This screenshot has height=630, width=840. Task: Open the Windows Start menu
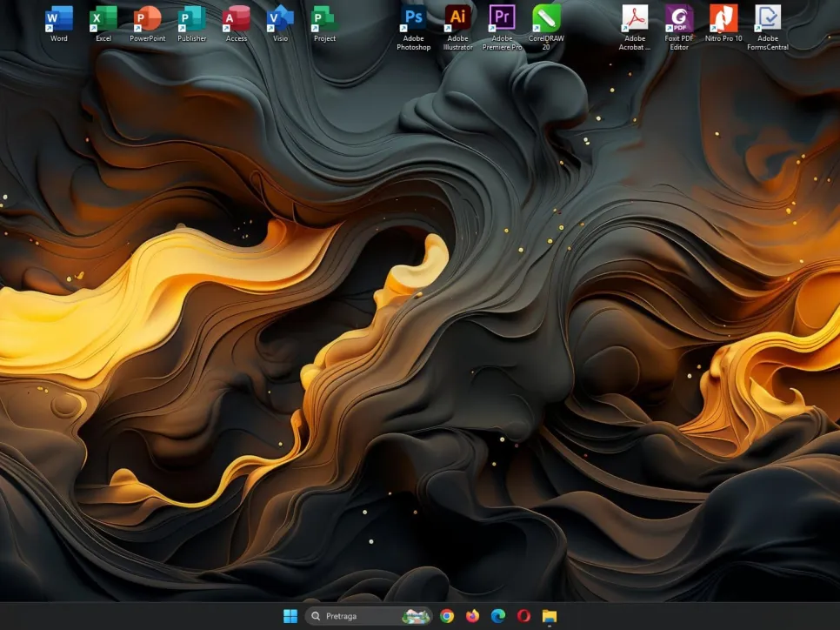[290, 616]
